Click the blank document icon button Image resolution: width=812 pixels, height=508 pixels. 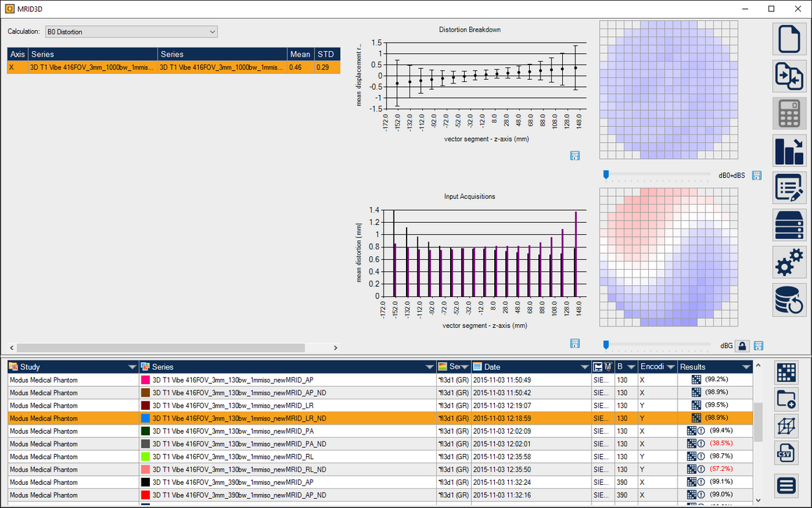pos(789,39)
